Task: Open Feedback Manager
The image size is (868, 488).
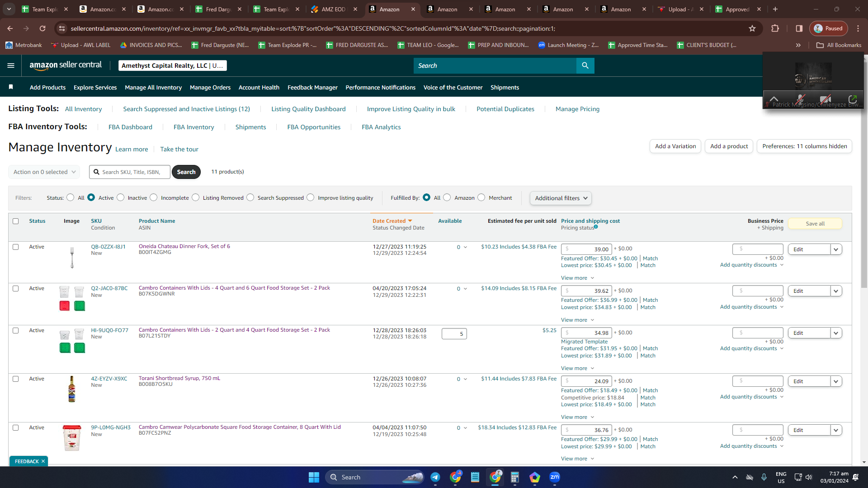Action: 312,87
